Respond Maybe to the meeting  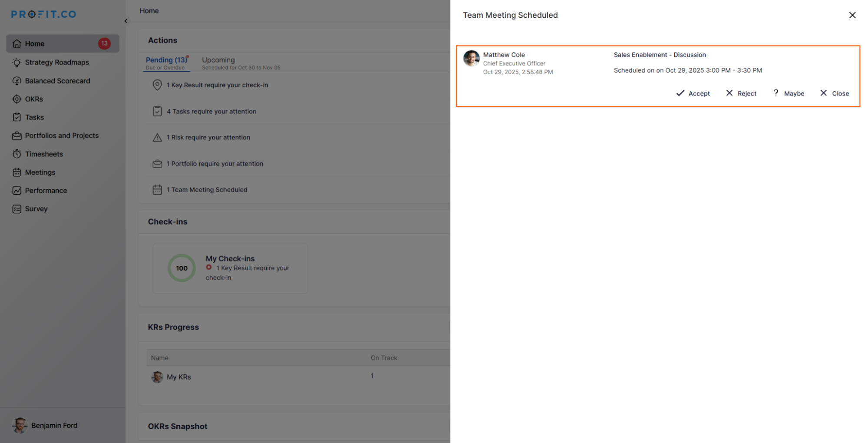[789, 93]
